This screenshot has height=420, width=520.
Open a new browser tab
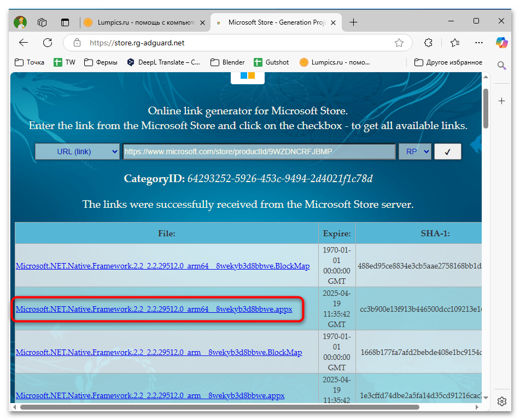pyautogui.click(x=354, y=22)
